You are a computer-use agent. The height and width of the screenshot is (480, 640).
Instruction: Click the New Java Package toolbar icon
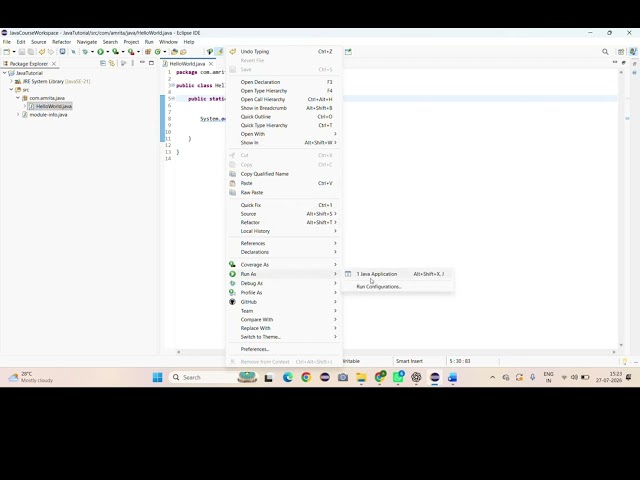click(x=148, y=52)
